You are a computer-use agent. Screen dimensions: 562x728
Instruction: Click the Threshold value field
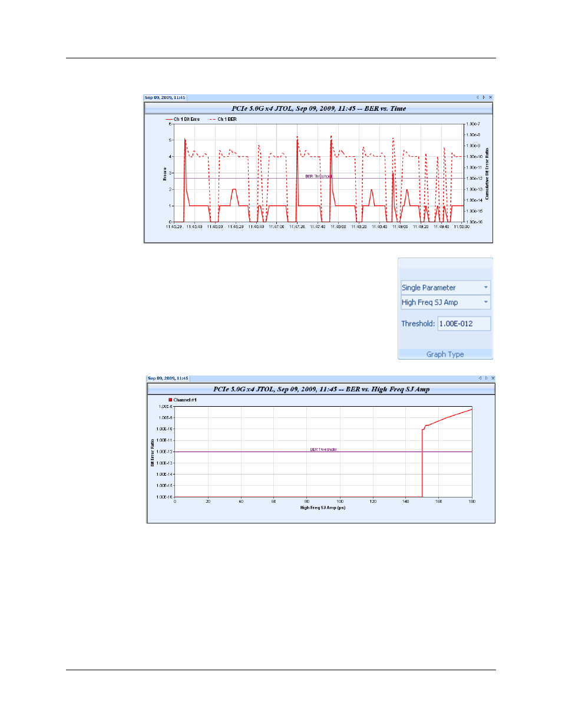tap(464, 324)
